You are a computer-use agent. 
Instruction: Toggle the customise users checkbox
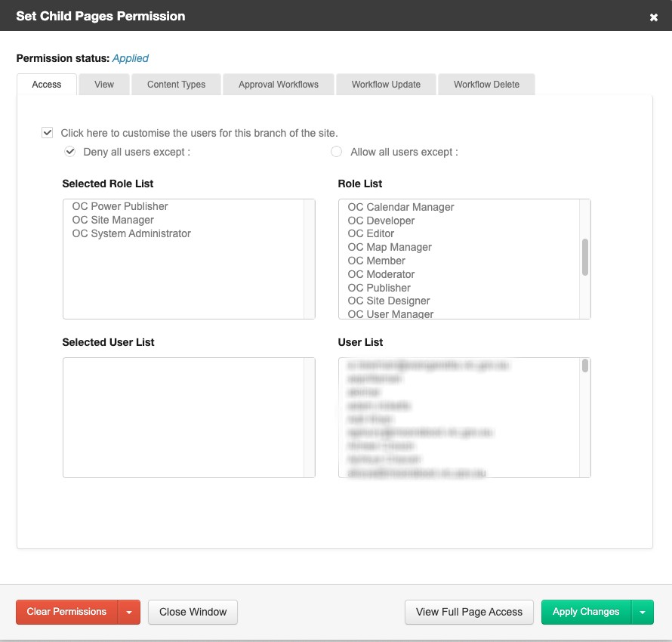[47, 131]
